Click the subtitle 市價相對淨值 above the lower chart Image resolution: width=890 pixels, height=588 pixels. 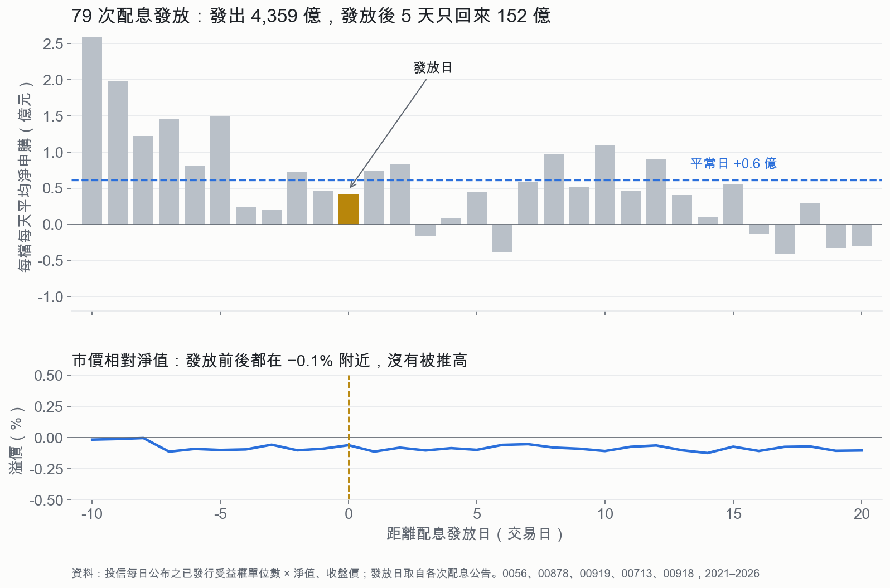click(x=269, y=361)
